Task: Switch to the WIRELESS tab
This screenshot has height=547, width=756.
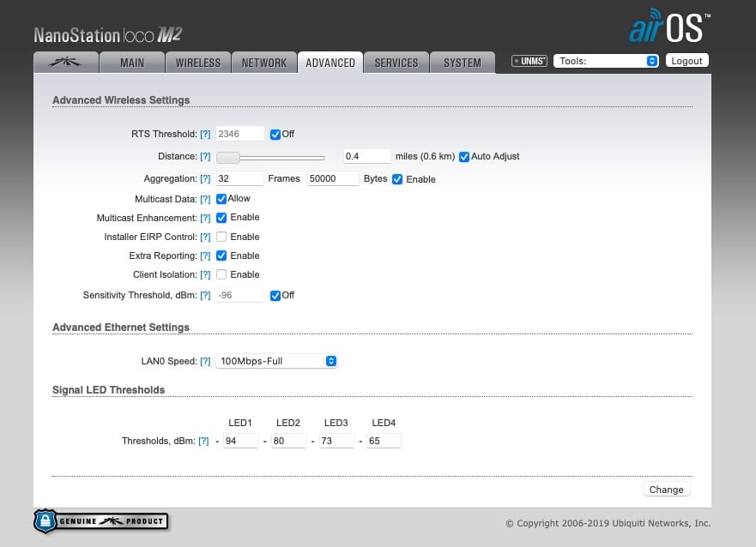Action: [x=197, y=63]
